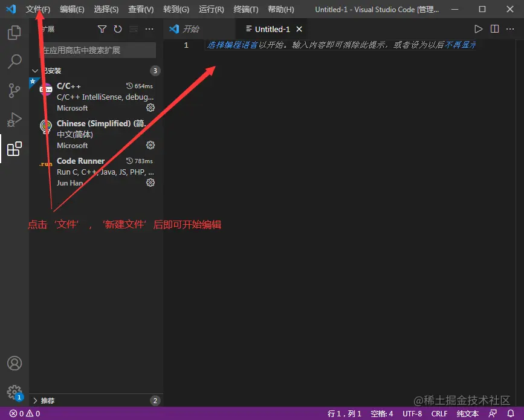Click the 不再显示 link
Screen dimensions: 524x420
tap(460, 45)
